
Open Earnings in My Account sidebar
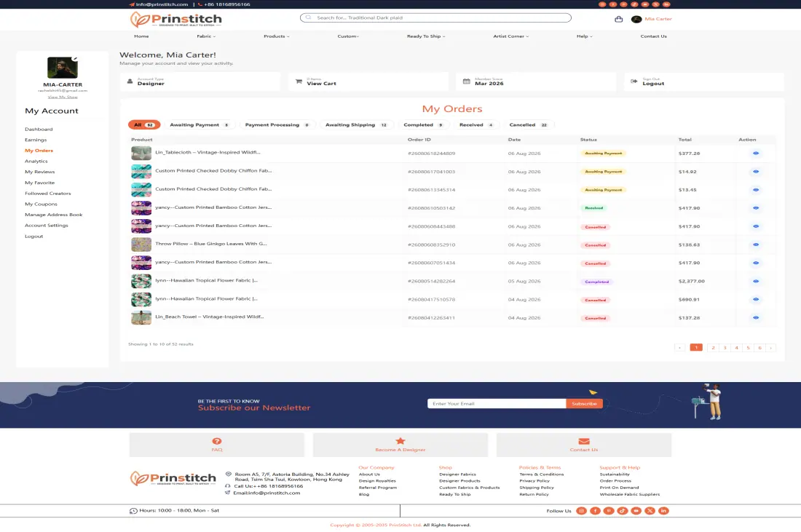coord(36,140)
